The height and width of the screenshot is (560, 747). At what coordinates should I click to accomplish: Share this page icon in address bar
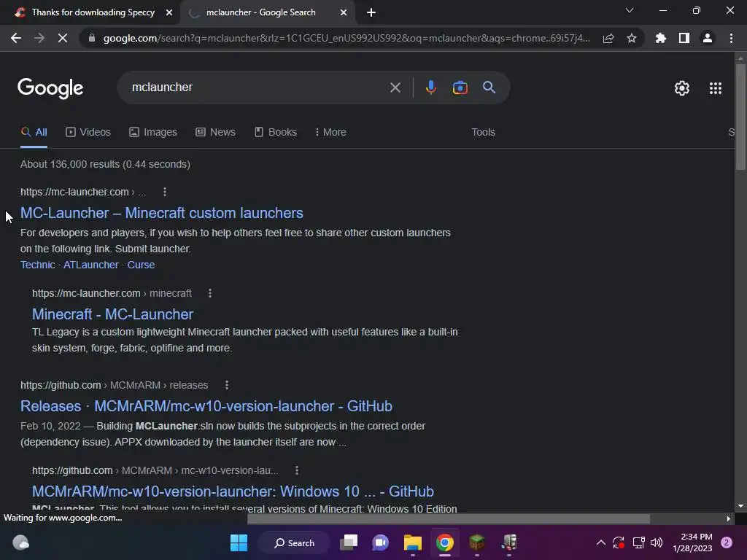[x=608, y=38]
